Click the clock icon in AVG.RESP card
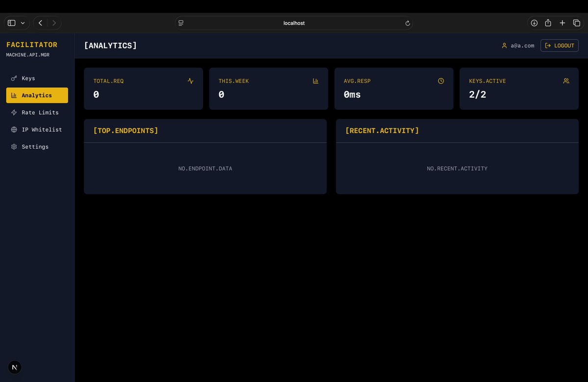 441,81
